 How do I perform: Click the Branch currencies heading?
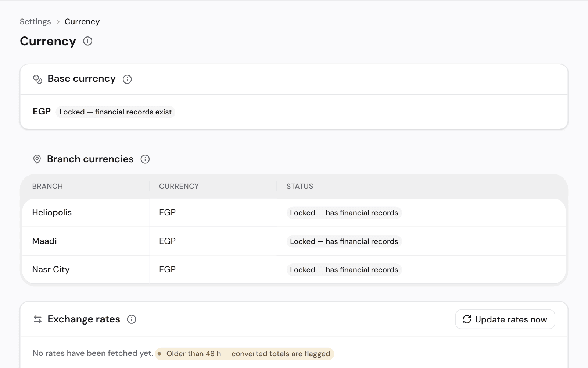click(x=90, y=159)
